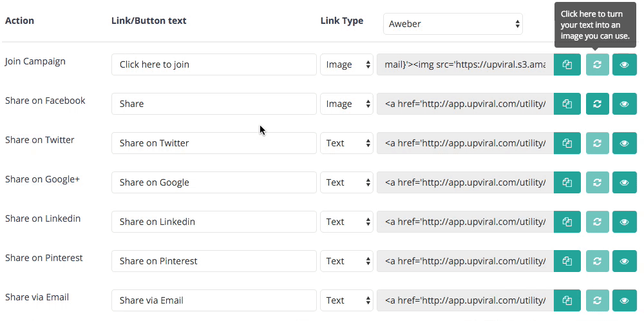Image resolution: width=644 pixels, height=321 pixels.
Task: Edit the 'Click here to join' text field
Action: [x=214, y=64]
